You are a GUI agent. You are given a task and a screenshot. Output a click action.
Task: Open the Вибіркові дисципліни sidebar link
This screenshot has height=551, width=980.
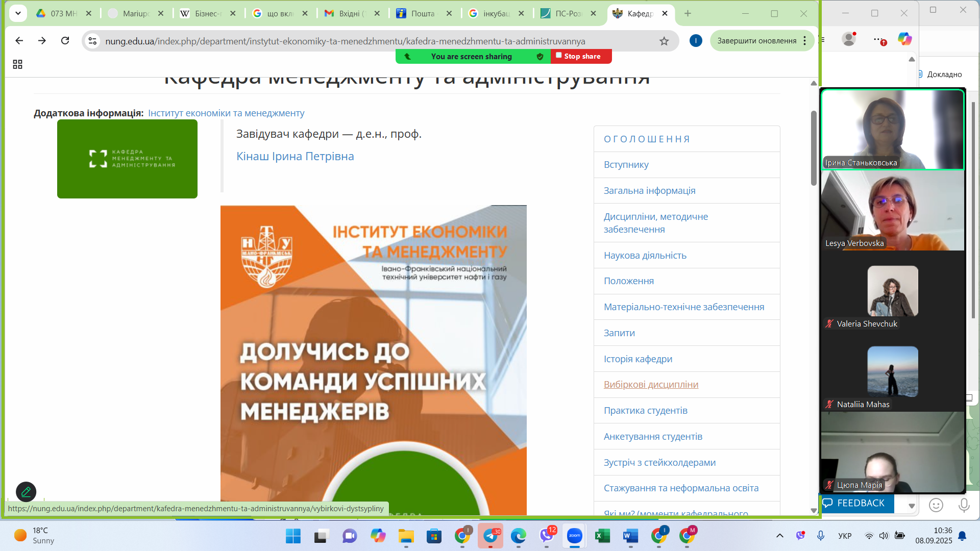tap(651, 385)
